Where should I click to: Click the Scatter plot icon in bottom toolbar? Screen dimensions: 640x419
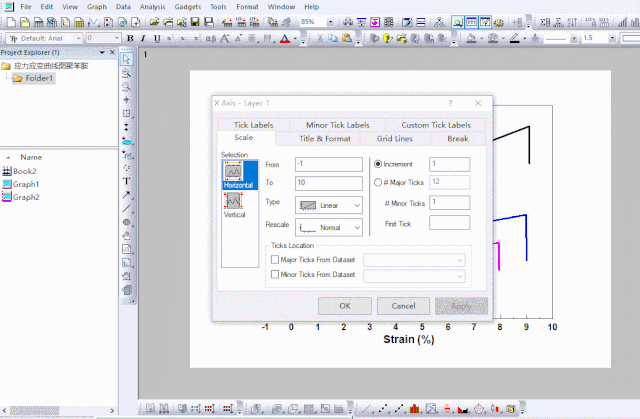pyautogui.click(x=383, y=408)
